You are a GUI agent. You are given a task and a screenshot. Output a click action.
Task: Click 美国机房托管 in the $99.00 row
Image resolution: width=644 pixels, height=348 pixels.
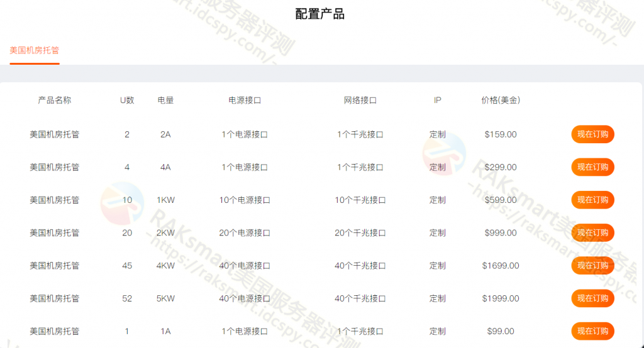tap(54, 331)
